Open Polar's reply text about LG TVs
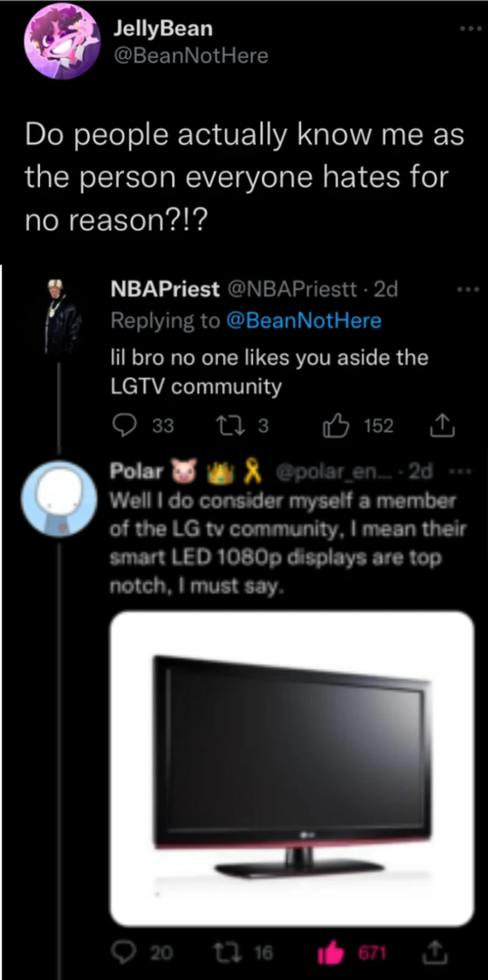 point(288,544)
